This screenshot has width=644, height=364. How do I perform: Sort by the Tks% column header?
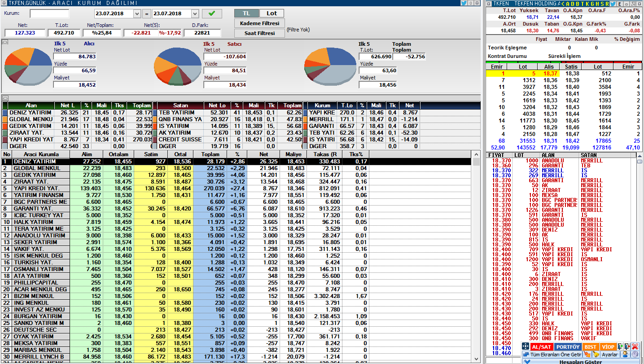coord(355,154)
